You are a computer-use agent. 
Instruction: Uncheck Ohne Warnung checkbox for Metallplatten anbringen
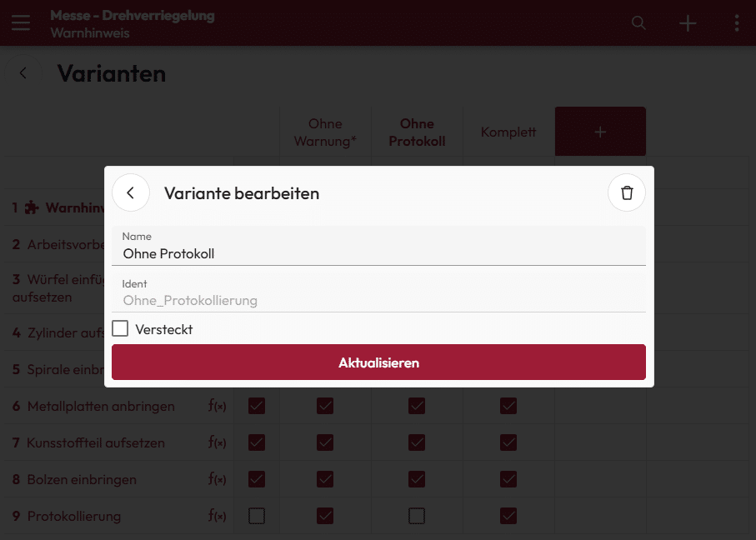point(325,406)
